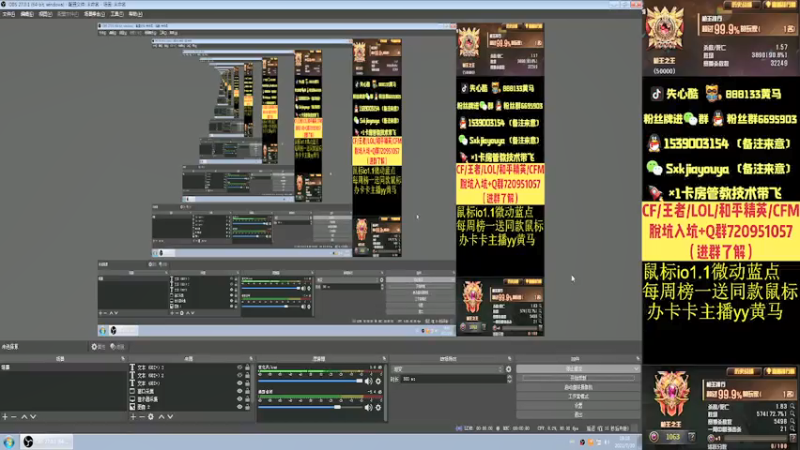Screen dimensions: 800x450
Task: Open 麦克风/Aux audio settings gear
Action: [x=379, y=381]
